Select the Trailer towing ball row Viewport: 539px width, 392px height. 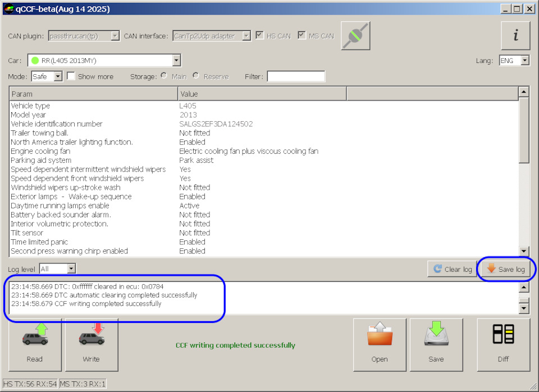click(264, 133)
